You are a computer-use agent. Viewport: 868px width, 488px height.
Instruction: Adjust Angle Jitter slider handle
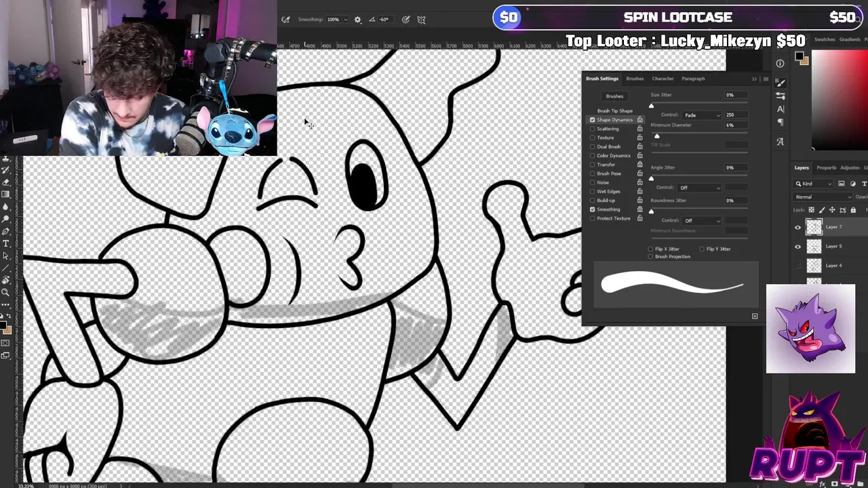(x=652, y=178)
